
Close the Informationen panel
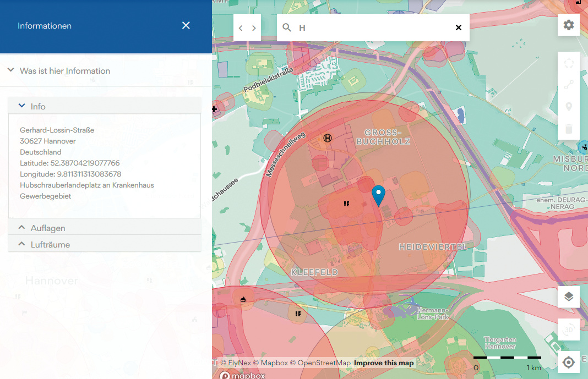(186, 25)
